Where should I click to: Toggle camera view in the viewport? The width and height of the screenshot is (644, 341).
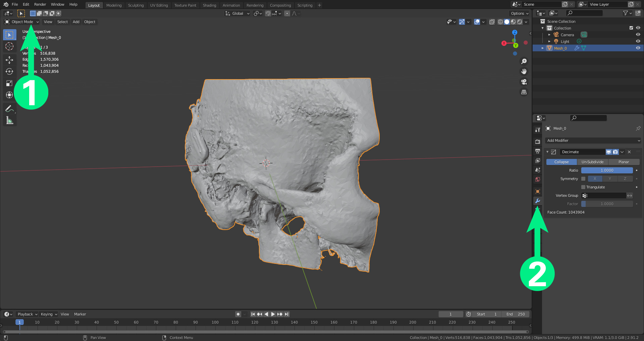[x=524, y=82]
